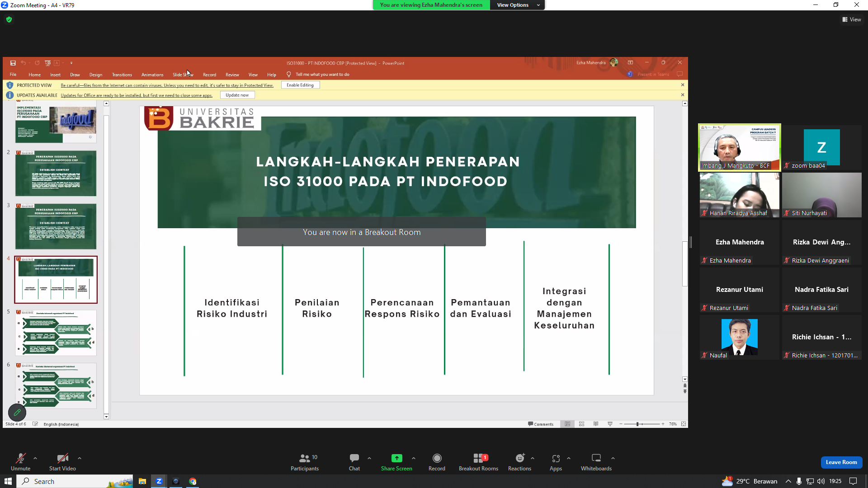The image size is (868, 488).
Task: Click Update now button
Action: click(237, 95)
